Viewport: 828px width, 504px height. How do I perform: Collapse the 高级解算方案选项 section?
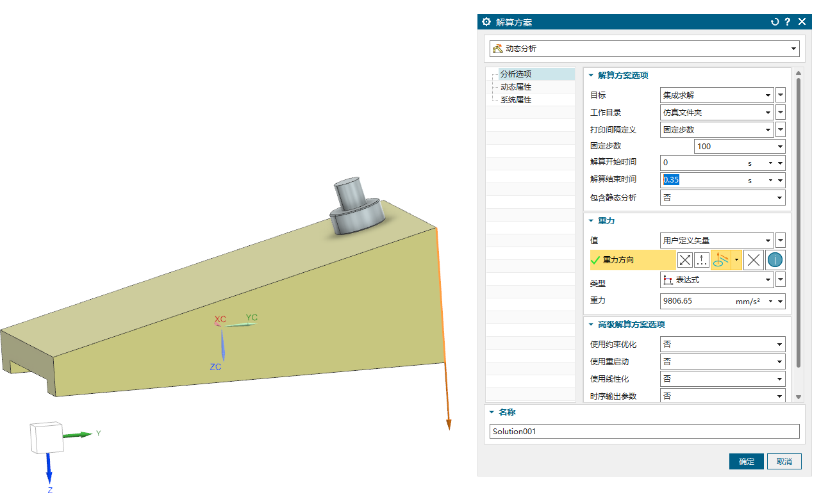pyautogui.click(x=592, y=325)
